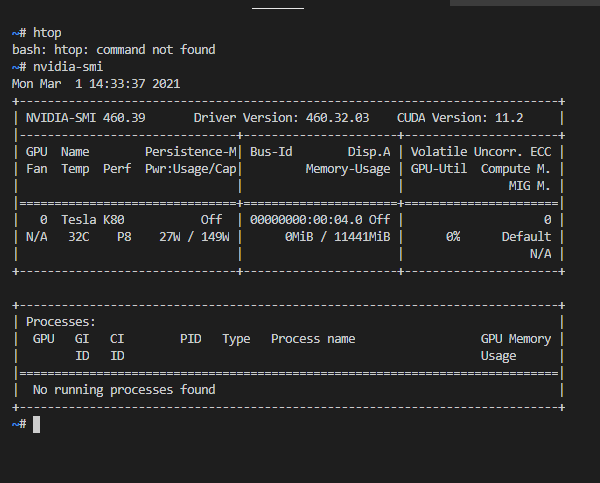Click the 'Bus-Id' column header

pyautogui.click(x=271, y=152)
